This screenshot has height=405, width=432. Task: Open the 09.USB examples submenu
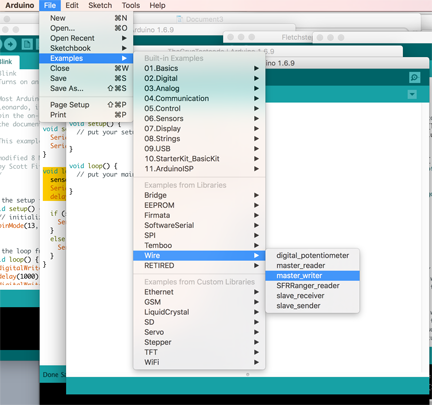click(199, 148)
